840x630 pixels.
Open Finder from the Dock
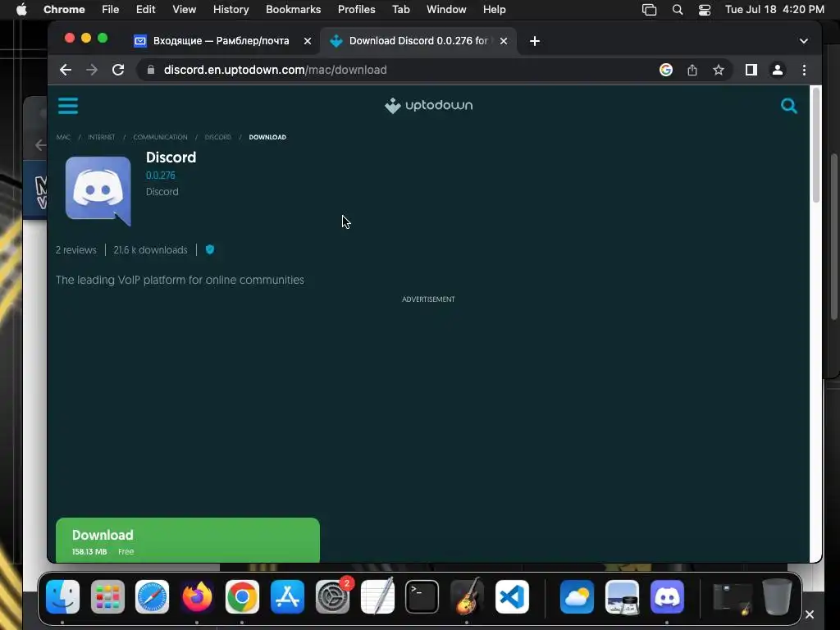[x=62, y=596]
